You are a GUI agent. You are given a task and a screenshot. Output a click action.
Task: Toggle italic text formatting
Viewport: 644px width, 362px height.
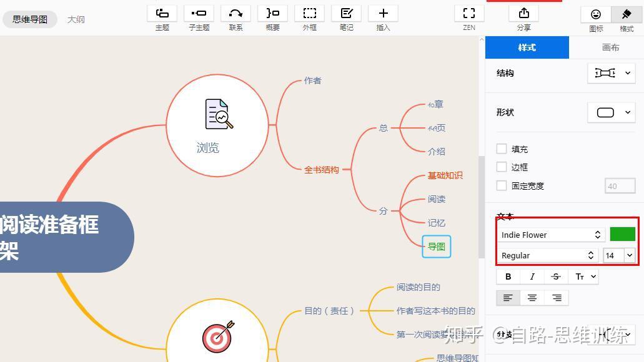click(532, 276)
